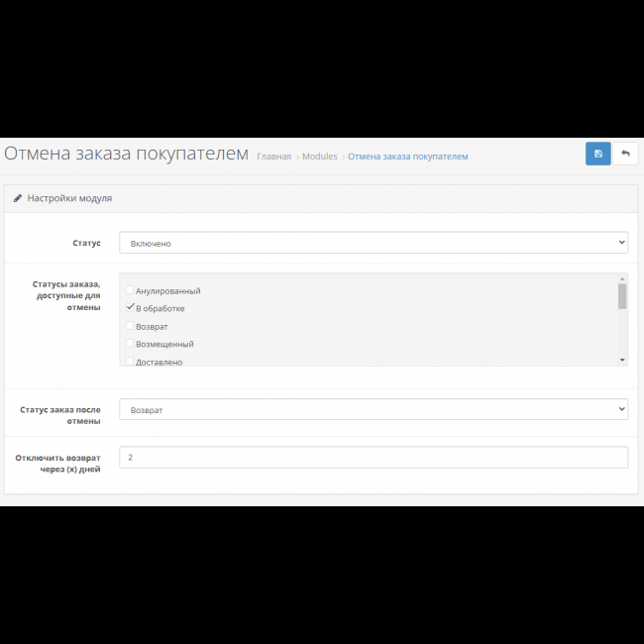Click the pencil icon beside Настройки модуля
This screenshot has height=644, width=644.
[x=18, y=198]
